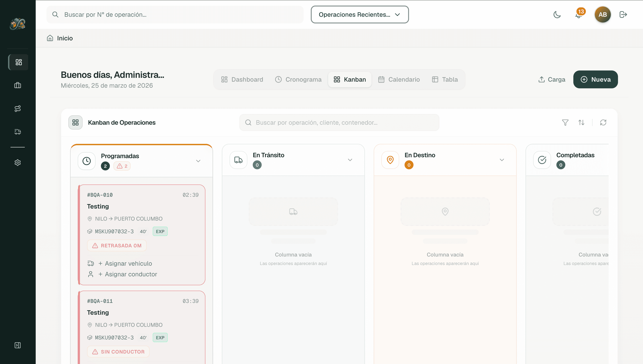Viewport: 643px width, 364px height.
Task: Click the greeting Buenos días heading
Action: (112, 75)
